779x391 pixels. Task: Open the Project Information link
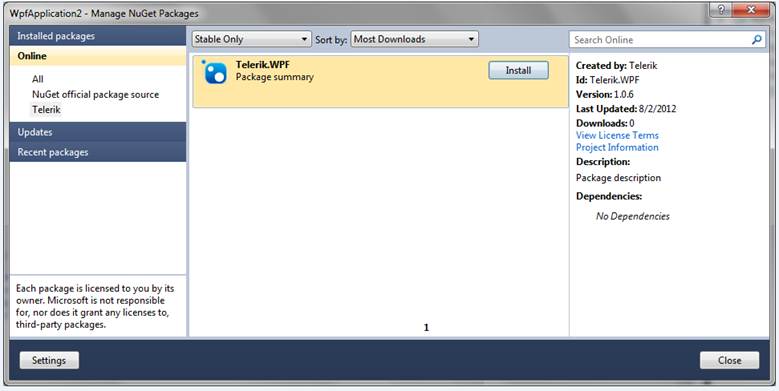(617, 147)
